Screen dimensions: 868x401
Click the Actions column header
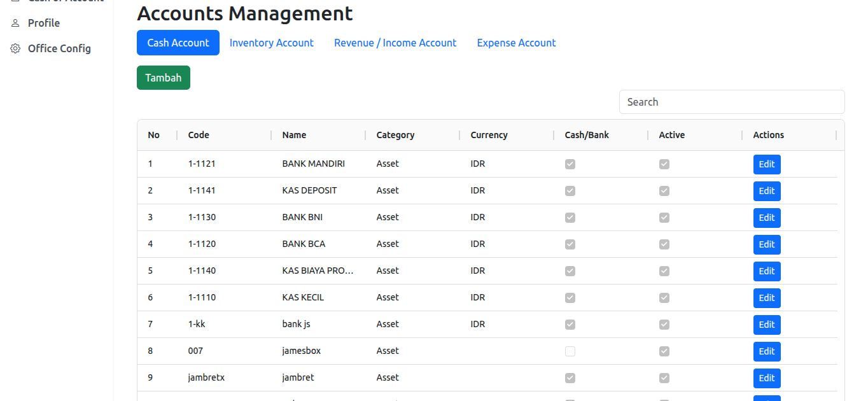point(769,135)
